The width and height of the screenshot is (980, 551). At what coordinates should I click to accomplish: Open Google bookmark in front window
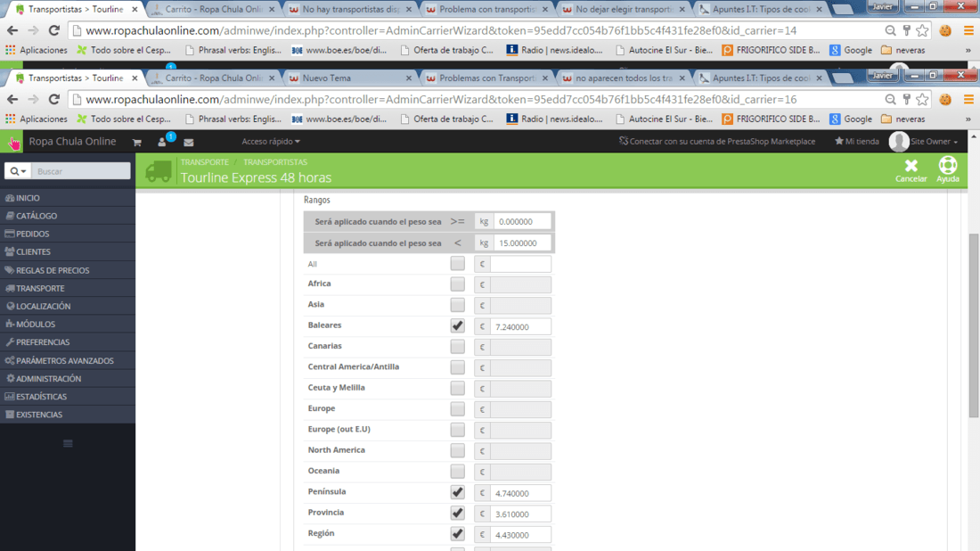851,119
